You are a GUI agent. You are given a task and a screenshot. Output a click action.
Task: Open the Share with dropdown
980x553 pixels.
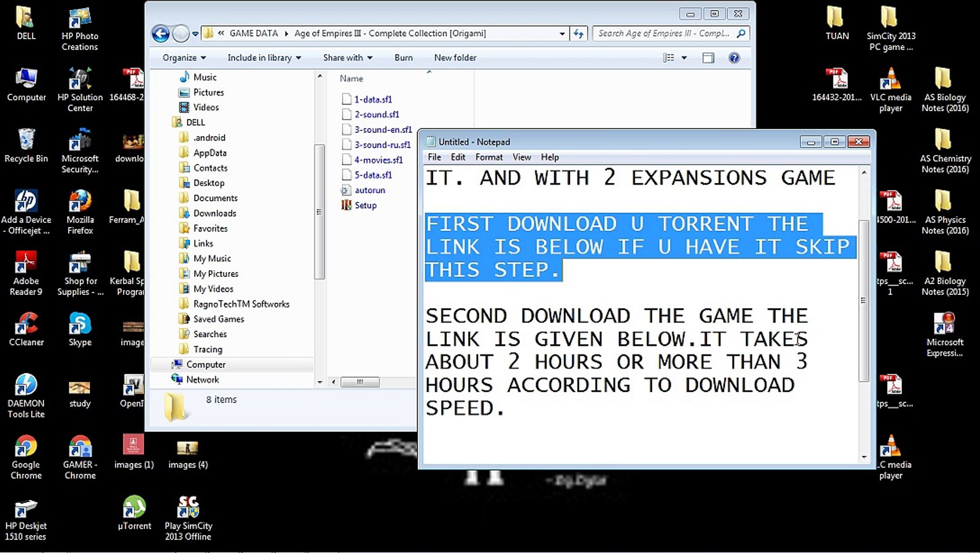(347, 58)
